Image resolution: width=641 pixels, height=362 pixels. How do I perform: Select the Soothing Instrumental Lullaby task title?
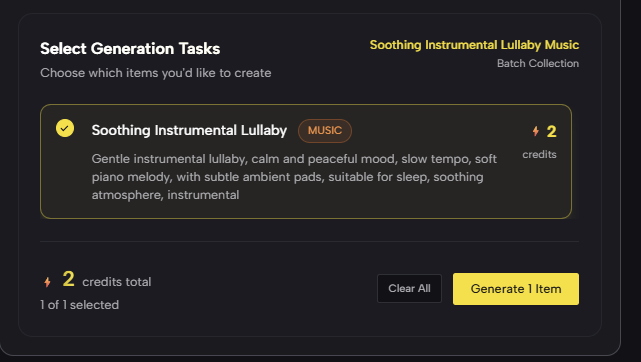189,130
